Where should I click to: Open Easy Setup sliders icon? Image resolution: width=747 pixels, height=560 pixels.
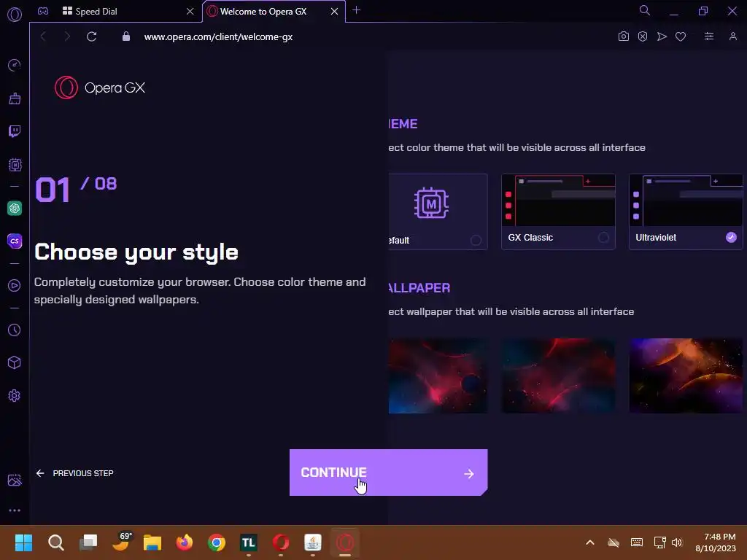tap(709, 36)
